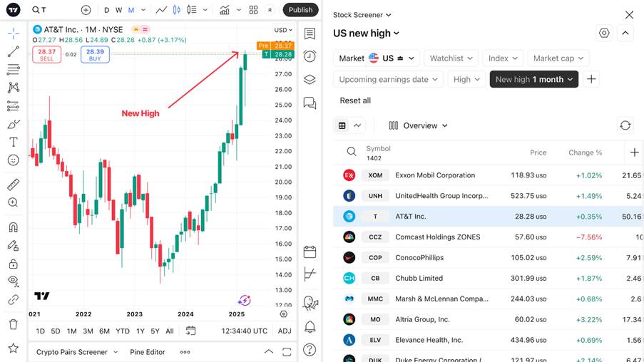
Task: Sort by the Change % column
Action: pos(585,152)
